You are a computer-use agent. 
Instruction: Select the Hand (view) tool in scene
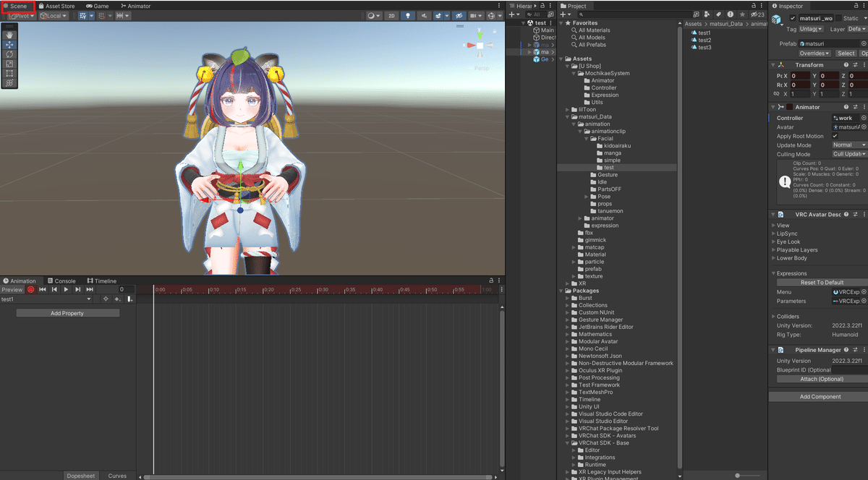click(10, 34)
